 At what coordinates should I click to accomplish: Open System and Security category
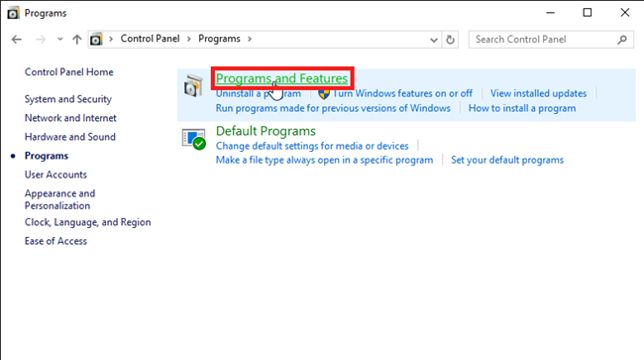click(68, 99)
